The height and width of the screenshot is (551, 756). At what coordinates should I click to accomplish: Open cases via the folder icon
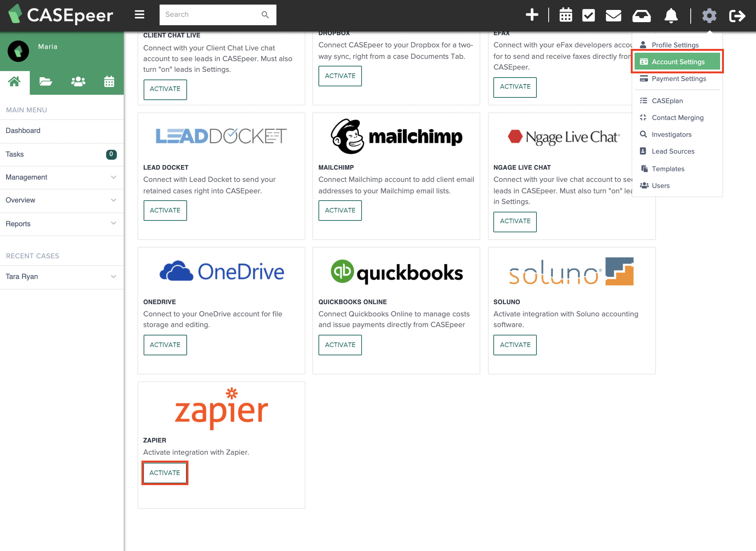[45, 81]
